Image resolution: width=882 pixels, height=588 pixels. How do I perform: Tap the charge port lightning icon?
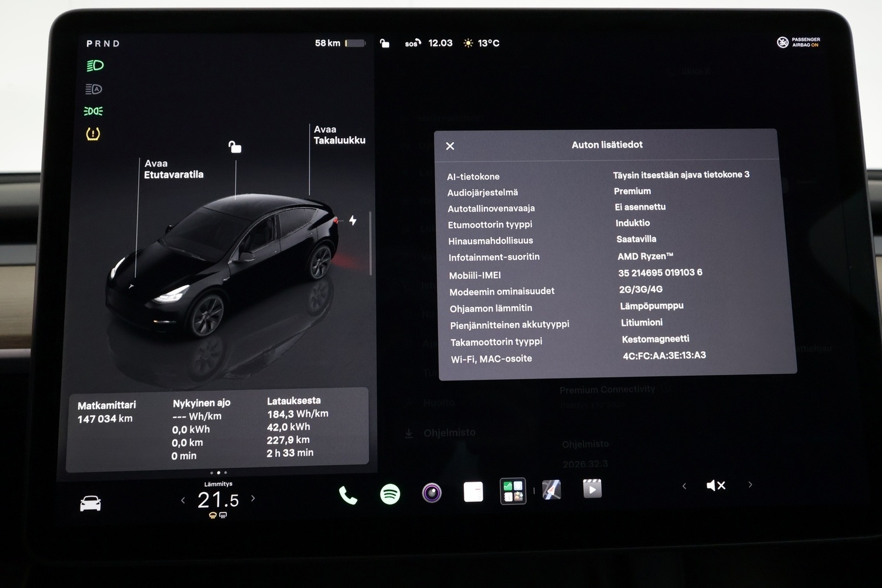tap(353, 220)
